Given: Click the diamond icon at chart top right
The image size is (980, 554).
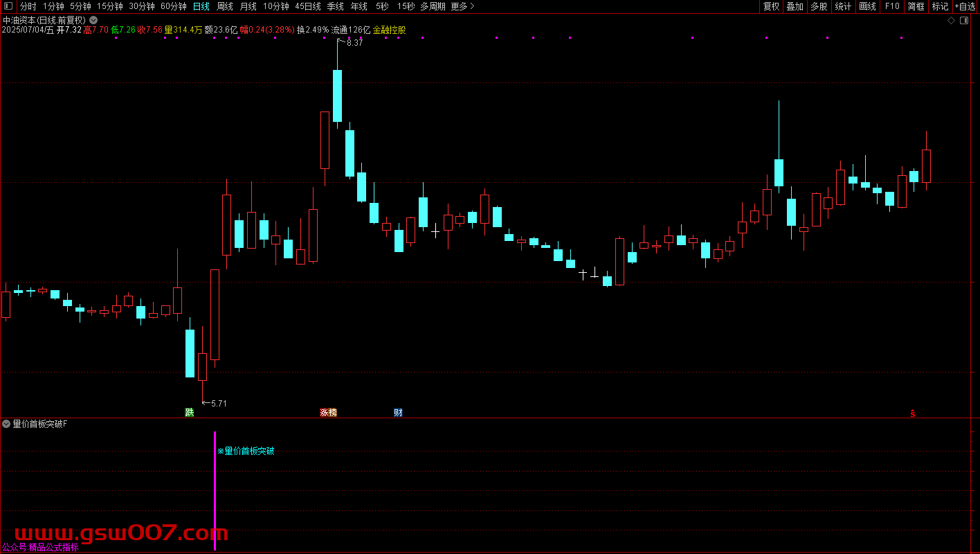Looking at the screenshot, I should (x=952, y=20).
